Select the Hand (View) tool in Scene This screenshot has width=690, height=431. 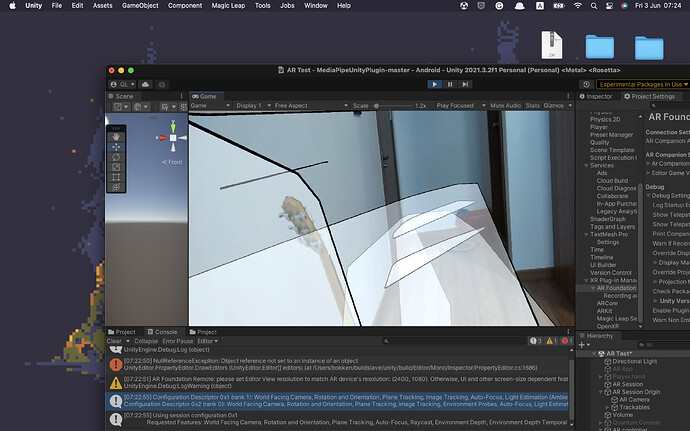pos(116,137)
